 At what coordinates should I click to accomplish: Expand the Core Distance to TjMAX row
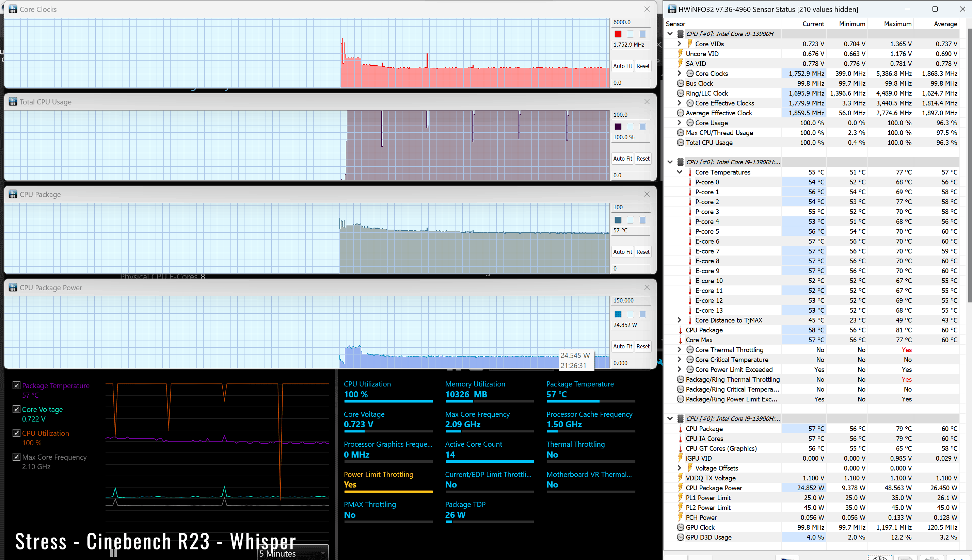pyautogui.click(x=680, y=320)
